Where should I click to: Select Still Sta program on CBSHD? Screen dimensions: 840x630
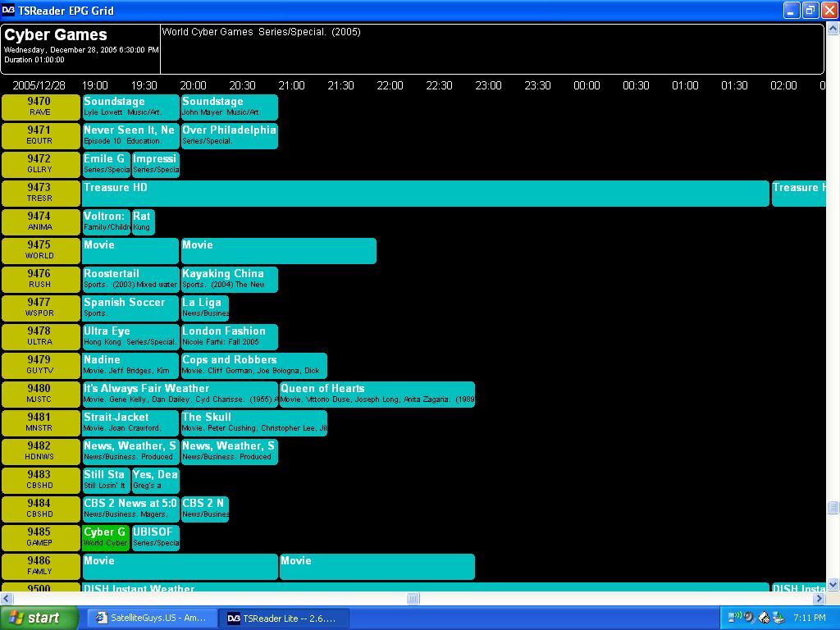(106, 480)
